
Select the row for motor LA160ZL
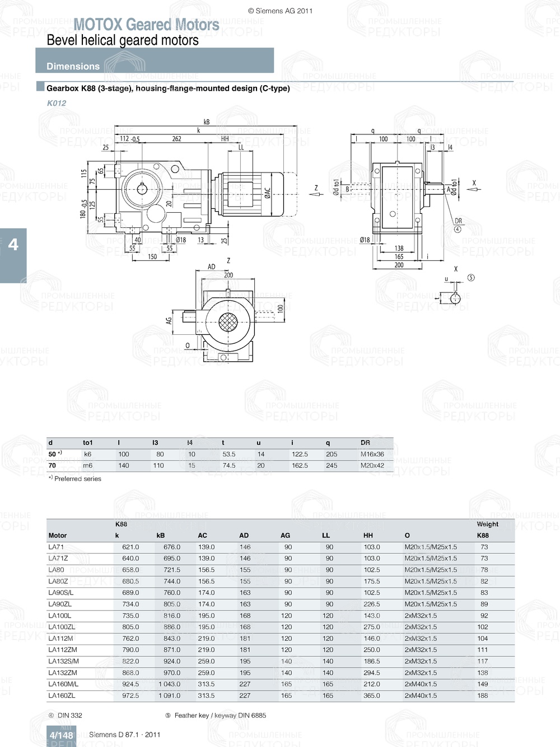(x=168, y=696)
